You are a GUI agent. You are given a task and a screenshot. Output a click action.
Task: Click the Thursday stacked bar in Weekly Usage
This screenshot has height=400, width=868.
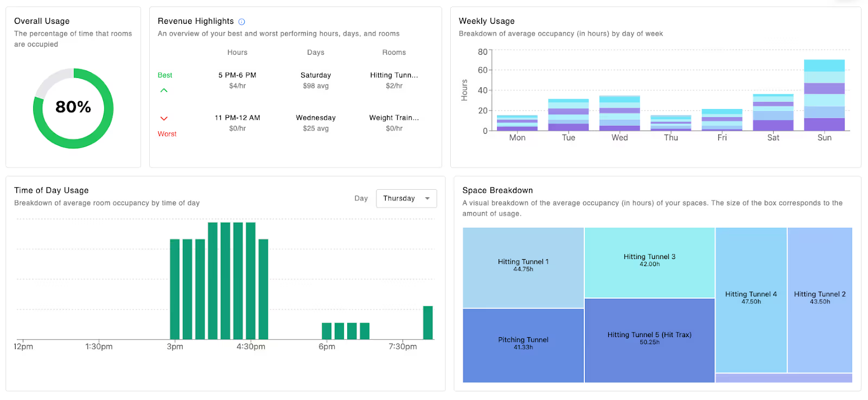coord(671,122)
